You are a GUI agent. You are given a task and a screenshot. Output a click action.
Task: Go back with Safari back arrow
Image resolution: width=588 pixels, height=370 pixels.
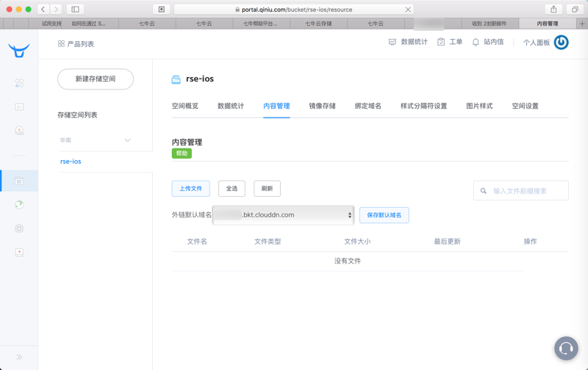pyautogui.click(x=43, y=10)
